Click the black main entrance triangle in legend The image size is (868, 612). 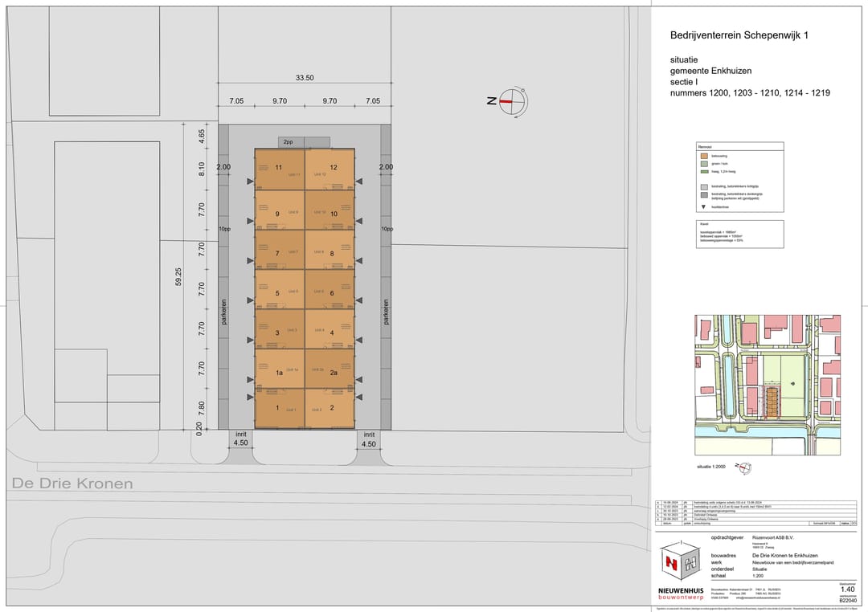(704, 206)
